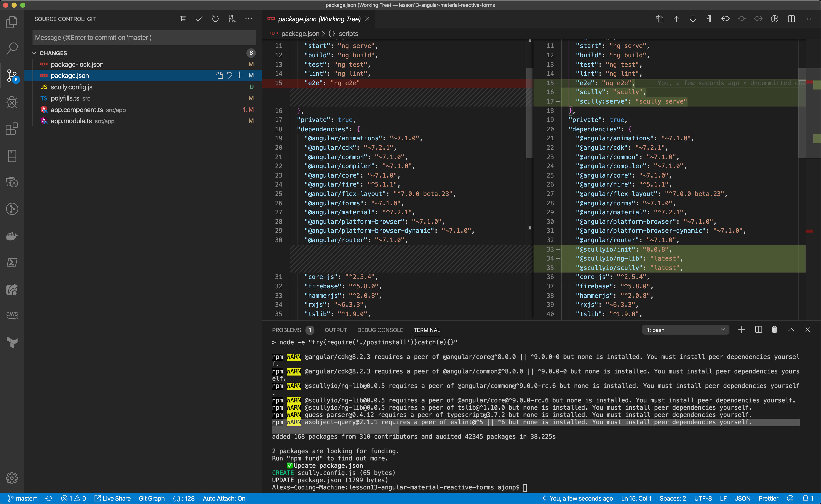Select the package.json (Working Tree) editor tab

click(x=319, y=19)
